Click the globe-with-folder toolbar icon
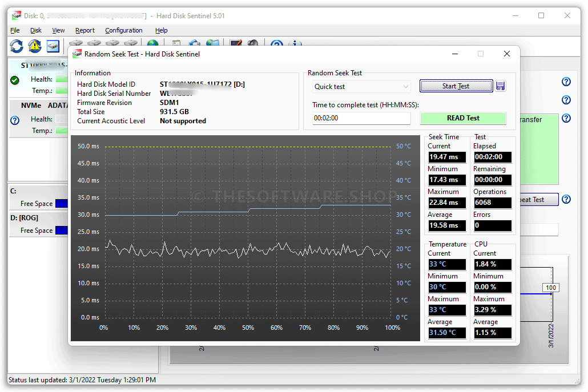 pos(212,43)
